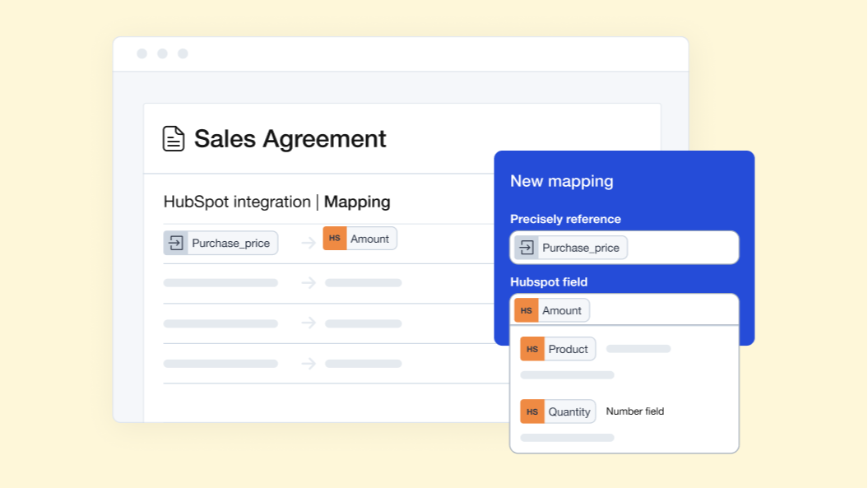Click the import icon on the mapping table's Purchase_price chip
This screenshot has width=868, height=488.
pyautogui.click(x=176, y=243)
